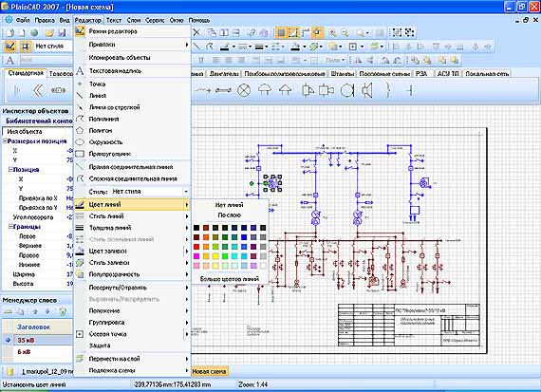Open the Группировка submenu
The height and width of the screenshot is (392, 541).
(x=133, y=323)
